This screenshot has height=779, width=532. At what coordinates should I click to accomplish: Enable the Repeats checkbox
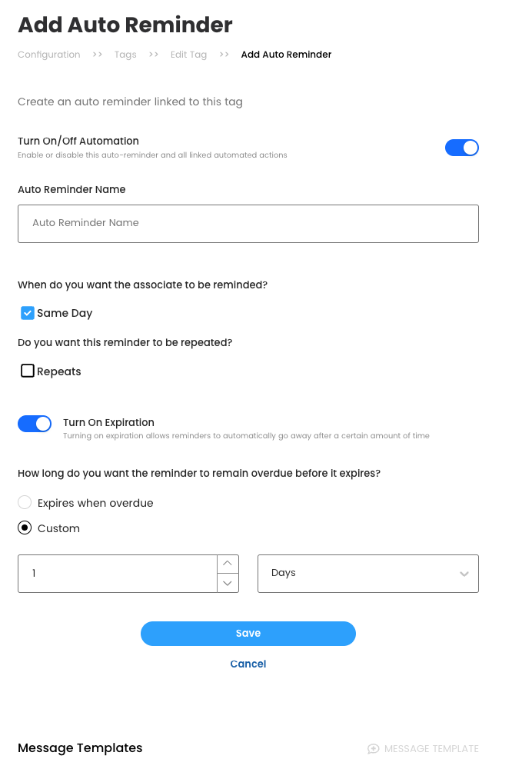coord(28,371)
